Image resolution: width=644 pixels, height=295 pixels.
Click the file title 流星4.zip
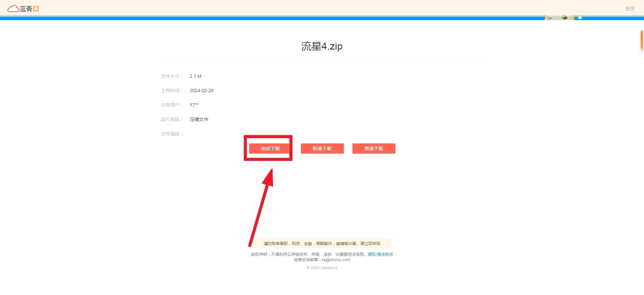[x=322, y=46]
